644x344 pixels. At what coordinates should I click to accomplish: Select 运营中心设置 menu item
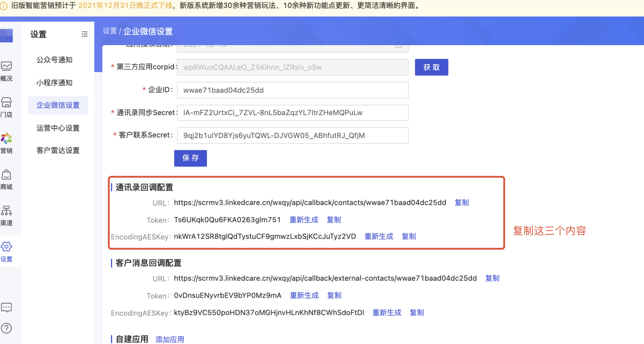coord(58,128)
